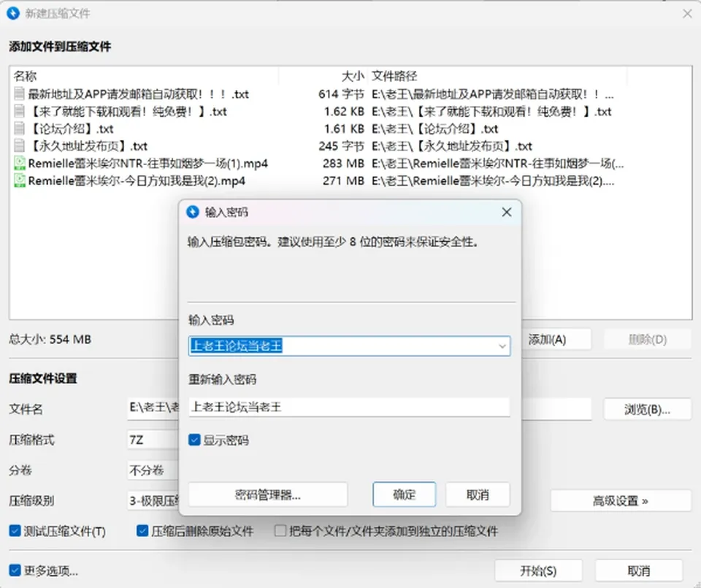Click the 删除(D) button
The width and height of the screenshot is (701, 588).
click(x=648, y=340)
